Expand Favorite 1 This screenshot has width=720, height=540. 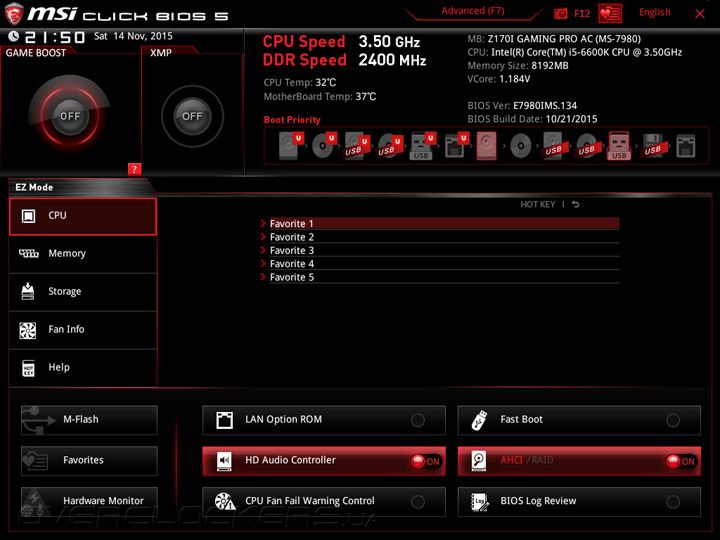coord(439,224)
